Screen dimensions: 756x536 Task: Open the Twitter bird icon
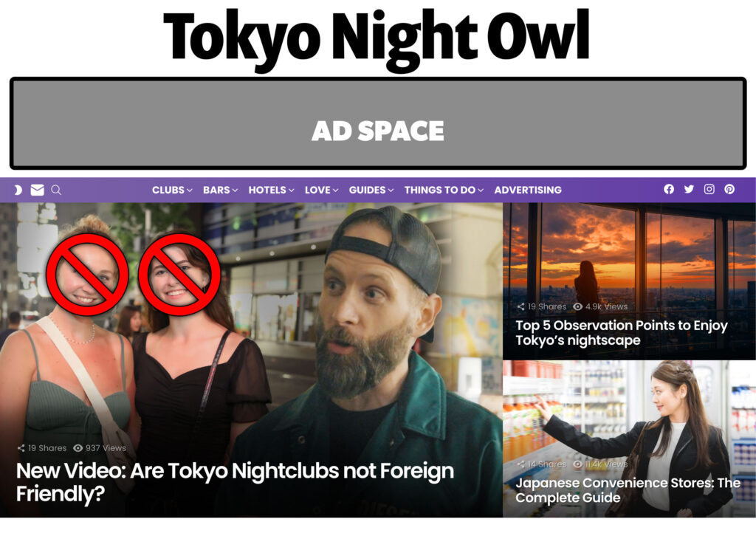[x=689, y=189]
